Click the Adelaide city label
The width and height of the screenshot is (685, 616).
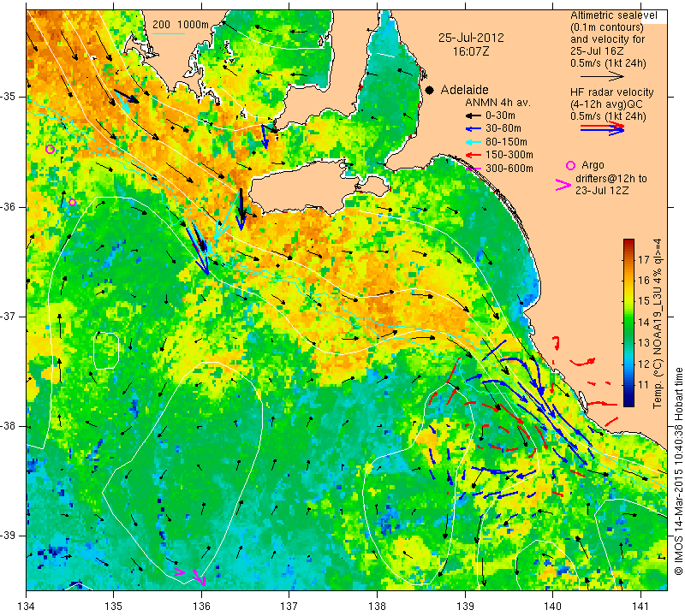pos(464,90)
